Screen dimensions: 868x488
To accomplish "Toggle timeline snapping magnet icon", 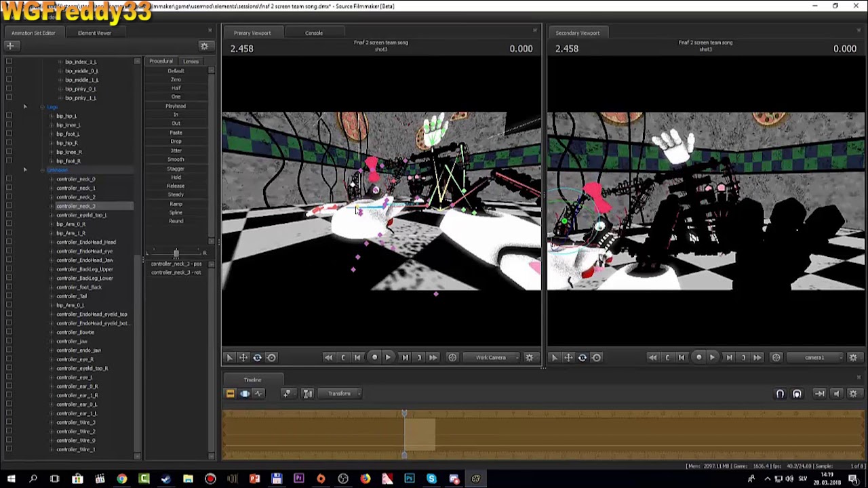I will tap(781, 394).
